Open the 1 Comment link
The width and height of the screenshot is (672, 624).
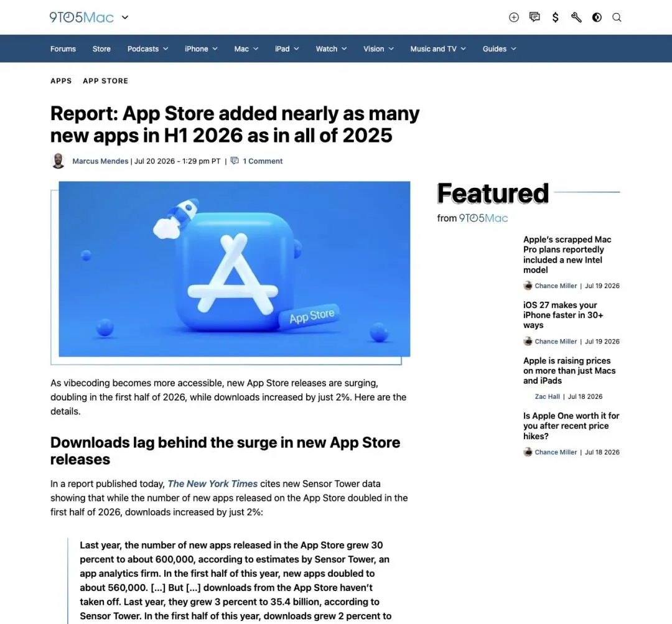263,161
